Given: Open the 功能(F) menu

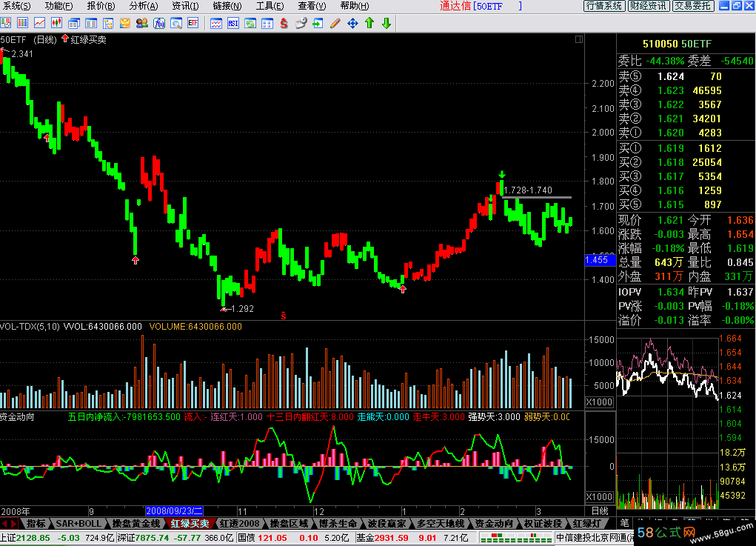Looking at the screenshot, I should [x=58, y=6].
